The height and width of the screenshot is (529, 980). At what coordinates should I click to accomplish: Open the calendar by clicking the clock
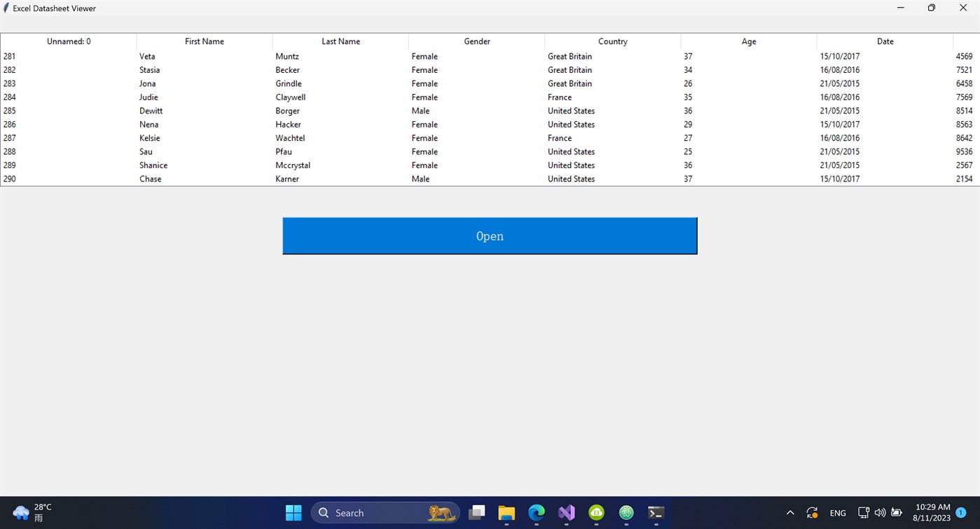pyautogui.click(x=931, y=512)
